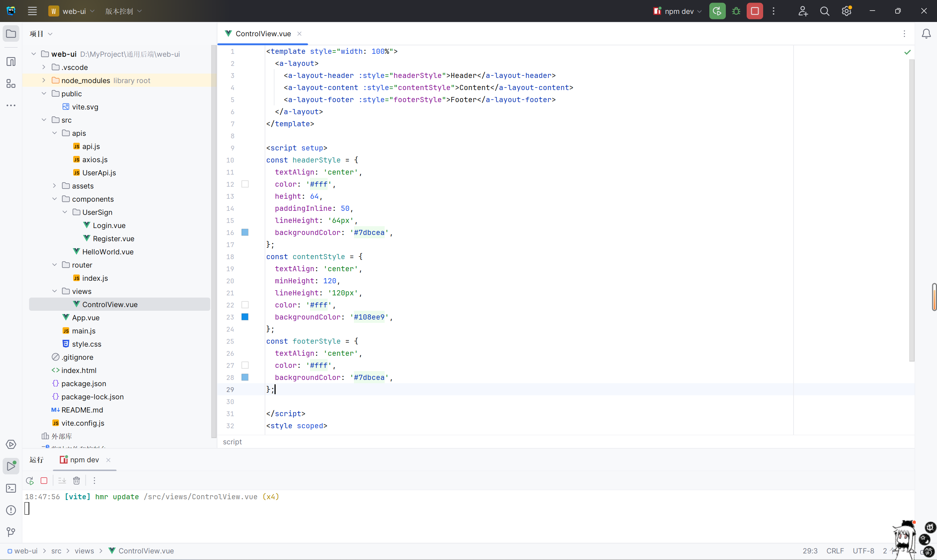The image size is (937, 560).
Task: Collapse the router folder
Action: (54, 265)
